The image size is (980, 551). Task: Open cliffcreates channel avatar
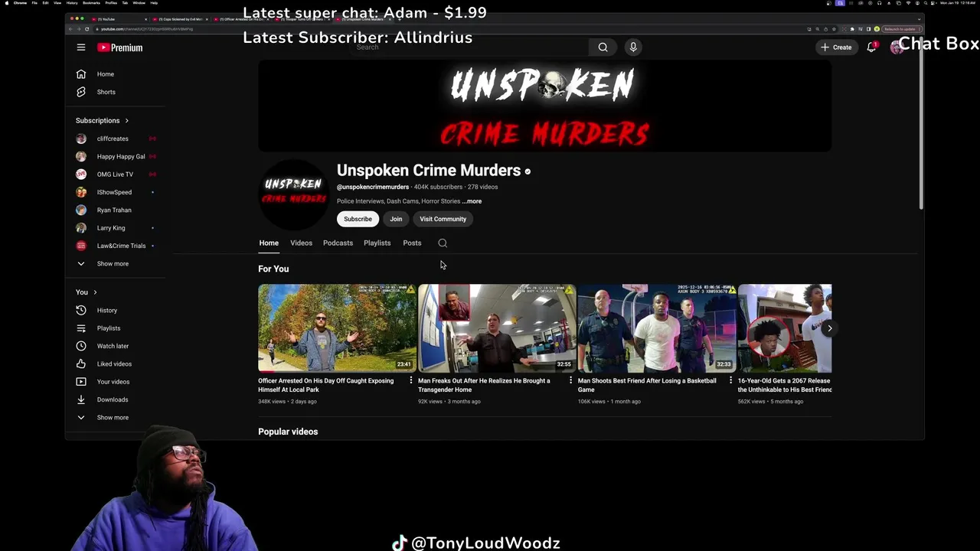[81, 139]
